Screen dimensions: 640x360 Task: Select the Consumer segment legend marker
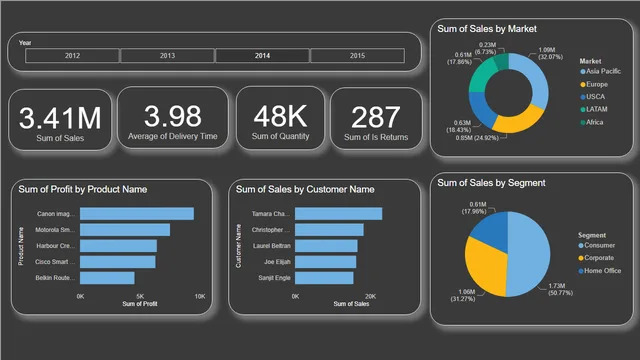[581, 246]
